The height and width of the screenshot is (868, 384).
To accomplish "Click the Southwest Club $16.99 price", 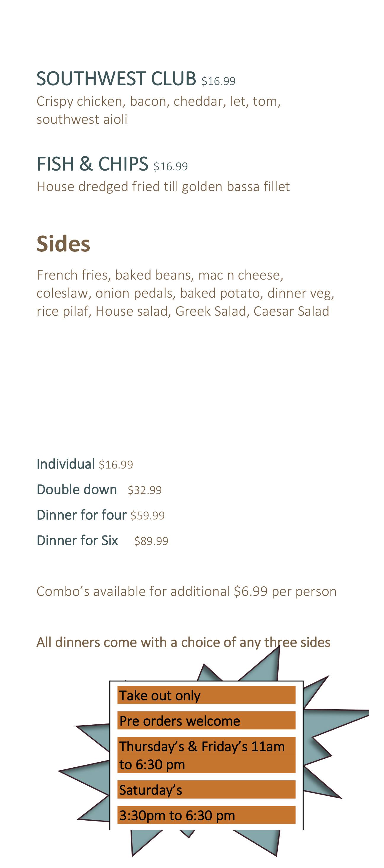I will [218, 81].
